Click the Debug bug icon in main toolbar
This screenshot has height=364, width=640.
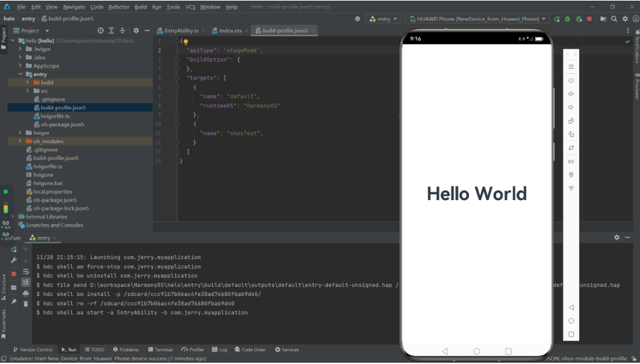(x=568, y=19)
